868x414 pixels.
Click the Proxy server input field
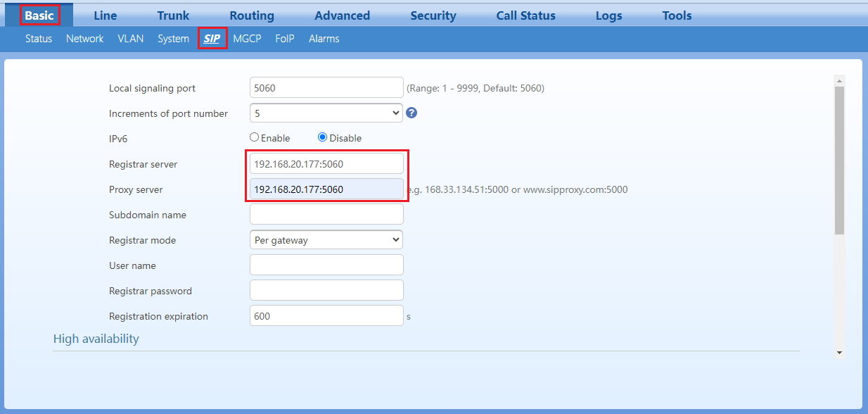click(x=326, y=189)
